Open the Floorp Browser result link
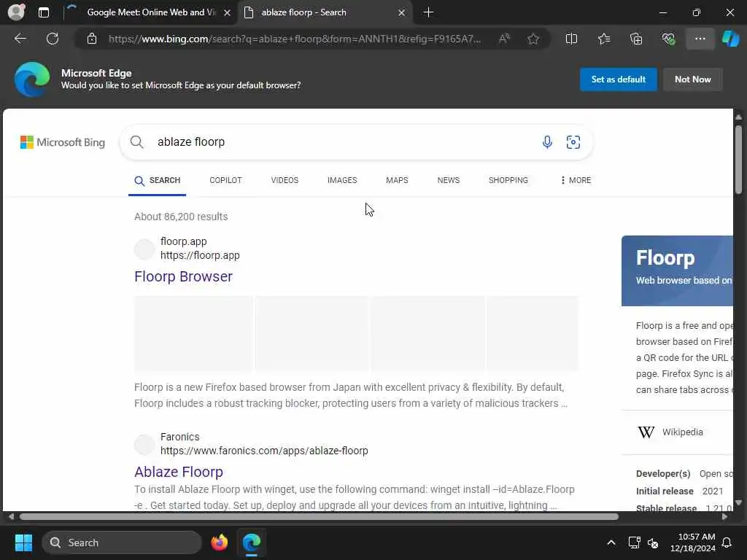 coord(183,276)
